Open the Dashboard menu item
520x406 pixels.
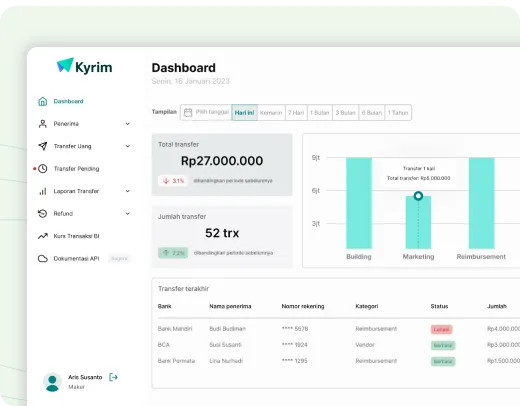tap(68, 101)
